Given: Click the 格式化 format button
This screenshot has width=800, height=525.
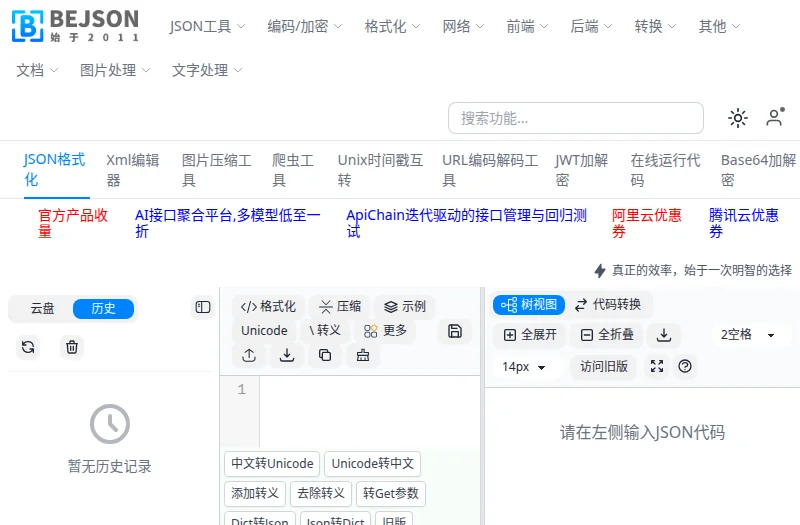Looking at the screenshot, I should pos(268,307).
